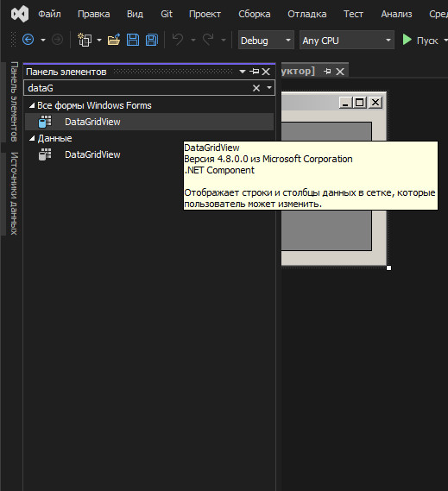Viewport: 448px width, 491px height.
Task: Open the Отладка menu
Action: point(307,14)
